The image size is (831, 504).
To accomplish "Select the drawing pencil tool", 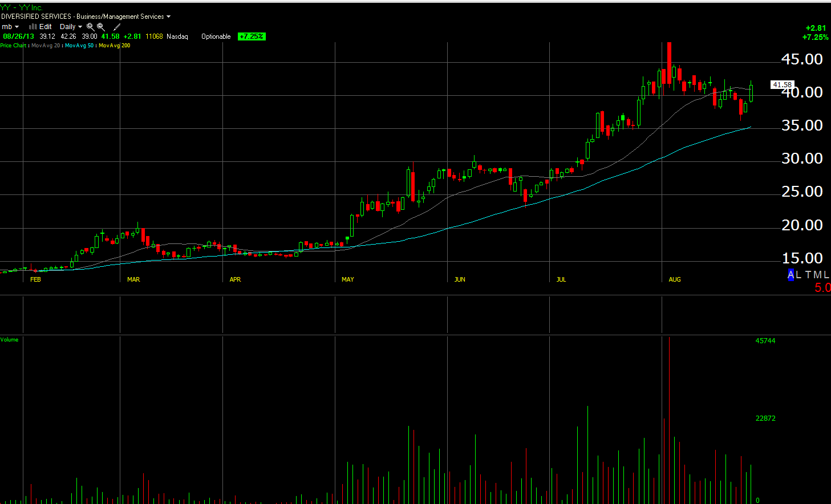I will 117,27.
